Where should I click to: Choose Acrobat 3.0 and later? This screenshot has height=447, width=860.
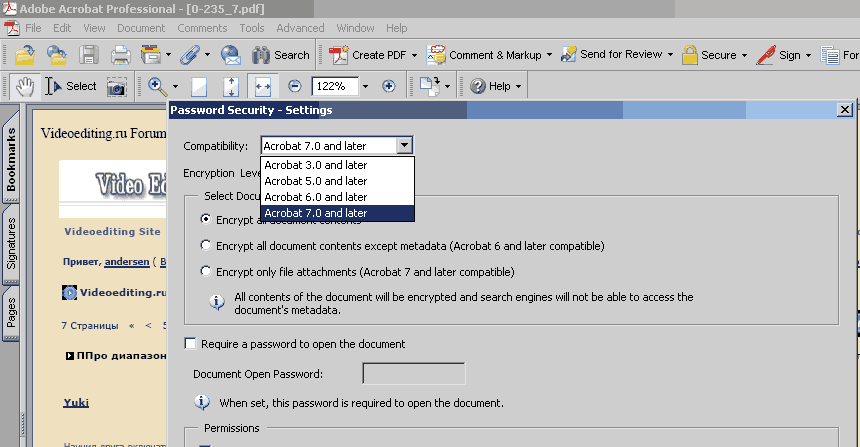[x=337, y=165]
